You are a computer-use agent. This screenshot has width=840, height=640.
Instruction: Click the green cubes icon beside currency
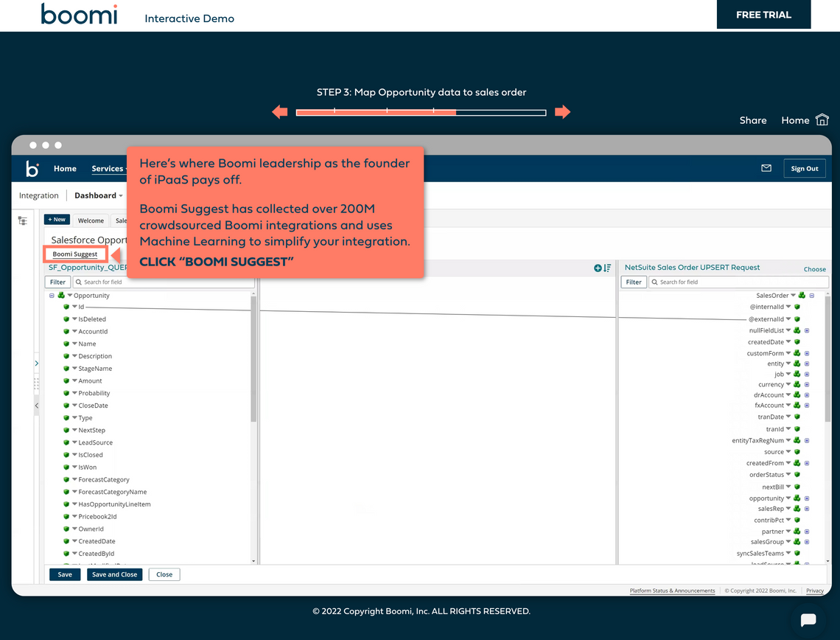tap(797, 384)
